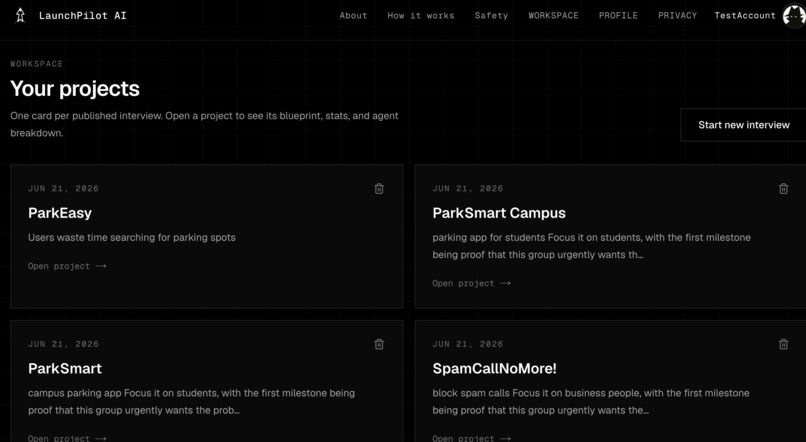Click the LaunchPilot rocket logo icon

[20, 15]
